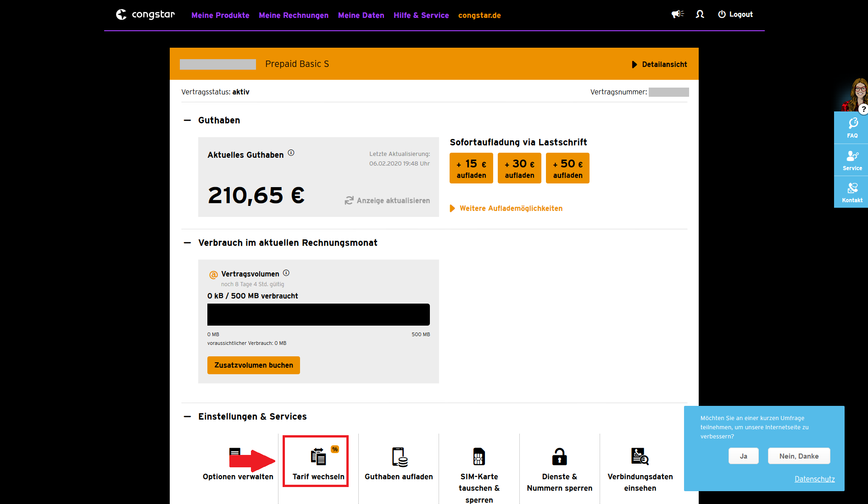The width and height of the screenshot is (868, 504).
Task: Collapse the Guthaben section
Action: [187, 120]
